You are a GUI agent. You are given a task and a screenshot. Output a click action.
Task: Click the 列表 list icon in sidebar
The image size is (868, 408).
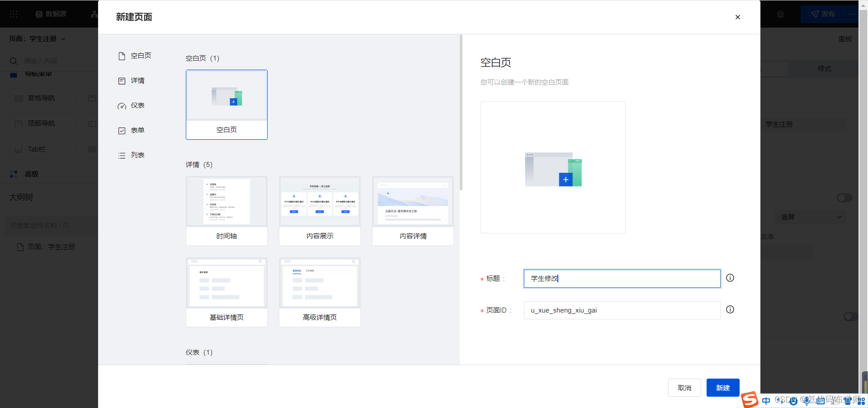click(122, 156)
